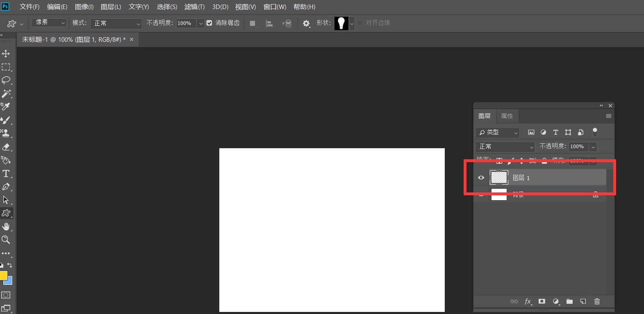Image resolution: width=644 pixels, height=314 pixels.
Task: Open the 3D(D) menu
Action: pyautogui.click(x=220, y=7)
